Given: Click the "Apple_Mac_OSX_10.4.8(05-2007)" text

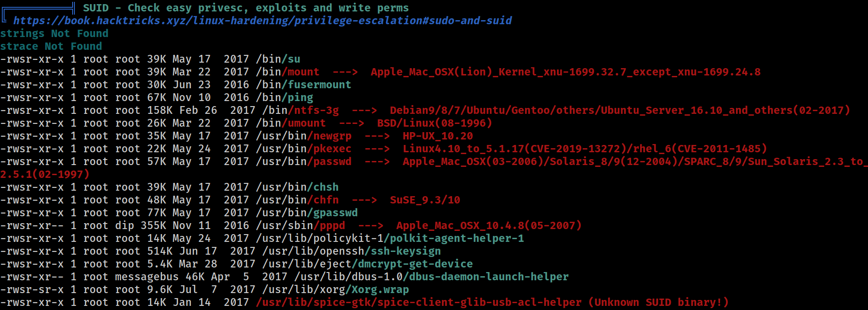Looking at the screenshot, I should pyautogui.click(x=489, y=225).
